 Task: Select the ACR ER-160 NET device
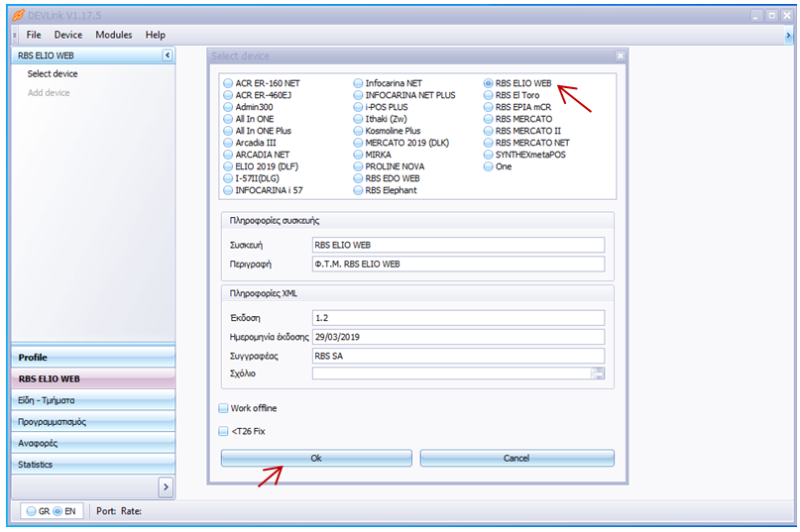pyautogui.click(x=229, y=83)
